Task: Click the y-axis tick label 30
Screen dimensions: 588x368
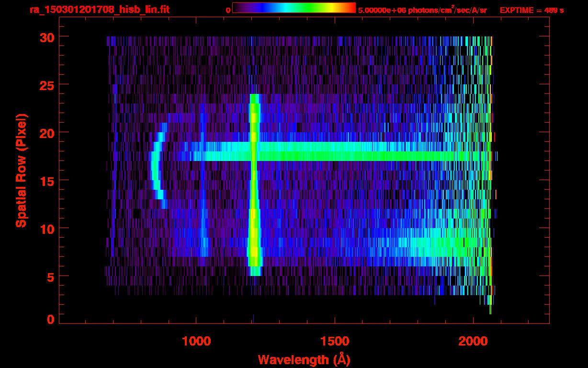Action: (x=46, y=37)
